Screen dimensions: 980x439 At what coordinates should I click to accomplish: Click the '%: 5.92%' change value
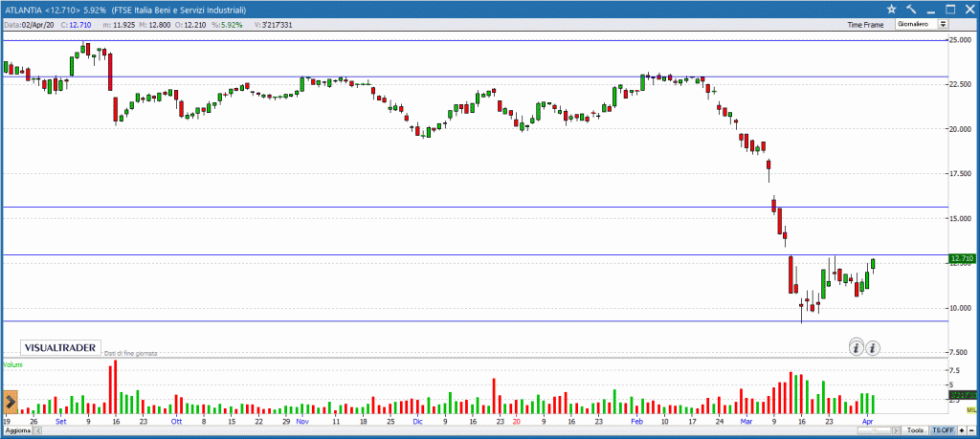click(228, 25)
